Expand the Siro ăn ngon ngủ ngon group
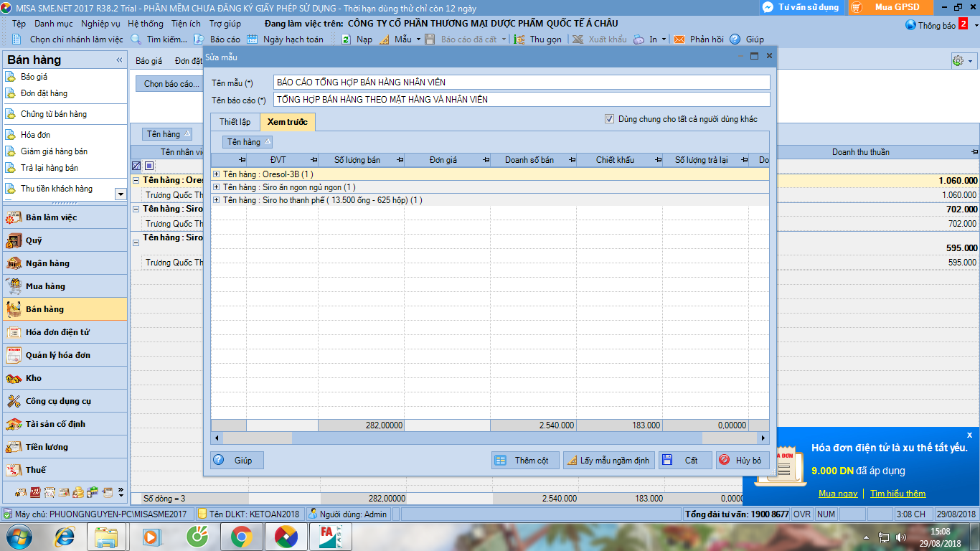The width and height of the screenshot is (980, 551). pyautogui.click(x=217, y=187)
